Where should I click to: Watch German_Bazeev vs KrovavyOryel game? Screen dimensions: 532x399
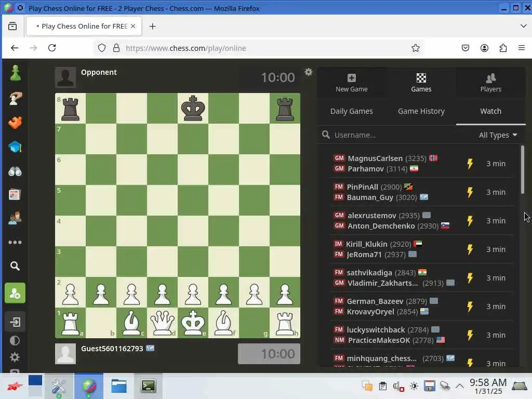[421, 307]
